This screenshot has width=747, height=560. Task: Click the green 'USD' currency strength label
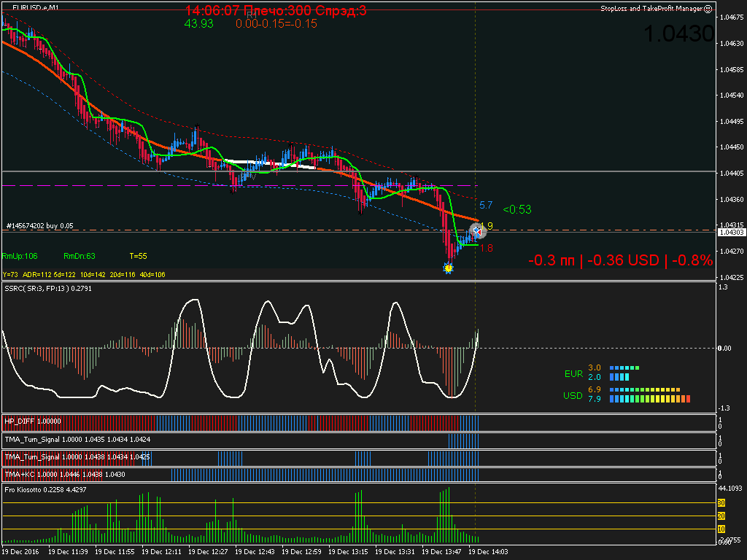(x=573, y=396)
